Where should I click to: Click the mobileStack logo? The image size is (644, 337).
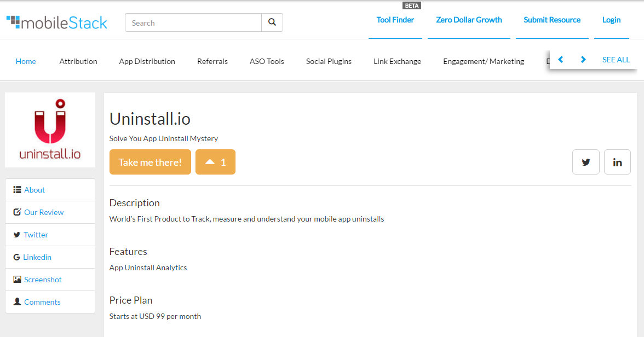tap(57, 22)
